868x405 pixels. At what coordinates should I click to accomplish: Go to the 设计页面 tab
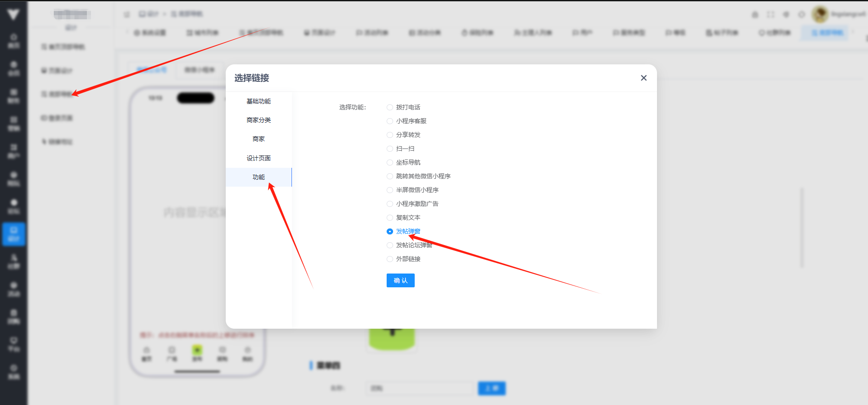tap(258, 158)
